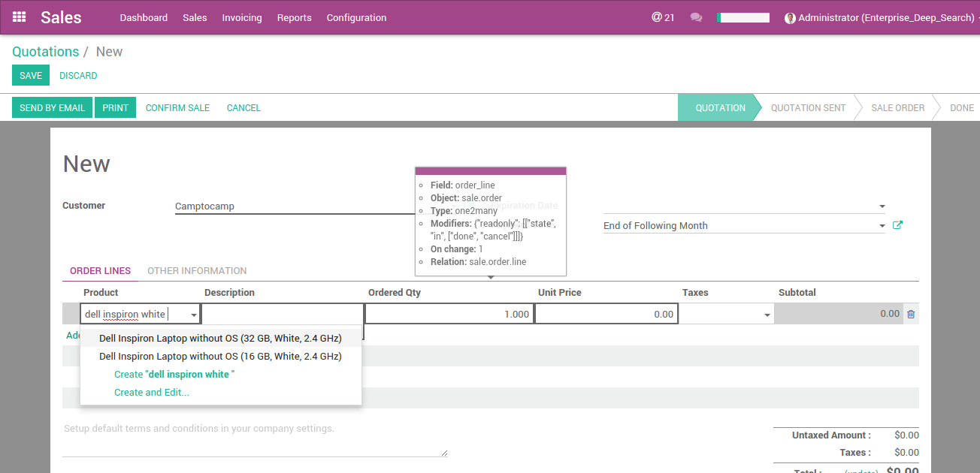This screenshot has height=473, width=980.
Task: Click the Quotations breadcrumb link
Action: click(46, 52)
